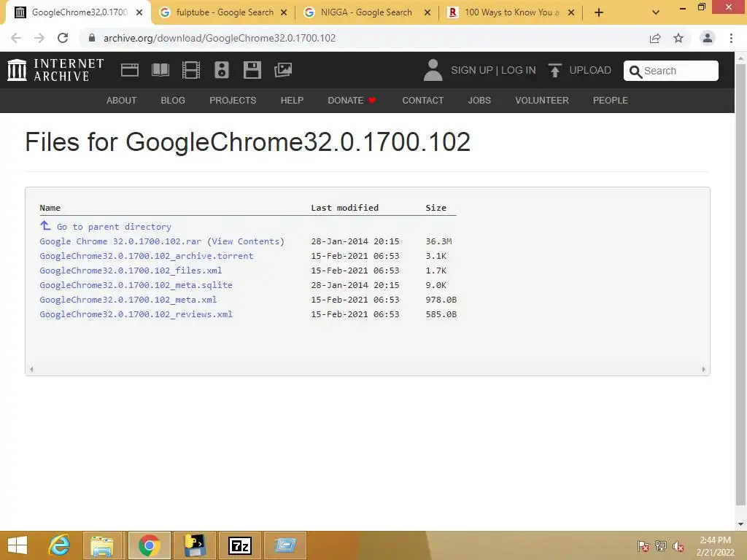
Task: Open the Chrome three-dot menu
Action: pyautogui.click(x=731, y=38)
